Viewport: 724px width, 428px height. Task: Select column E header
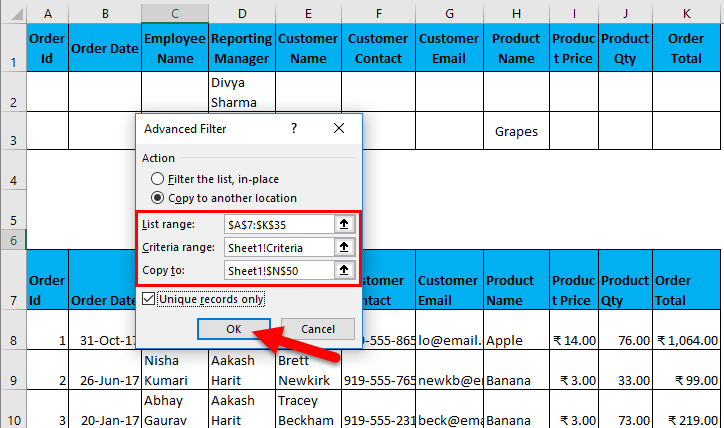click(308, 14)
